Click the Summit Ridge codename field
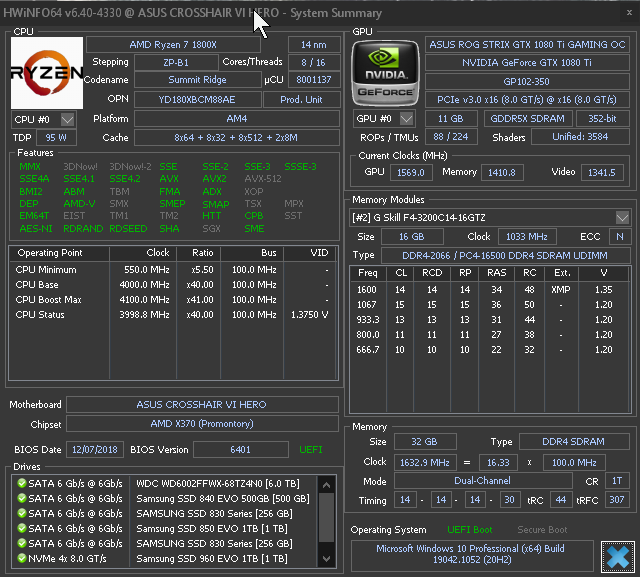Screen dimensions: 640x577 tap(198, 80)
